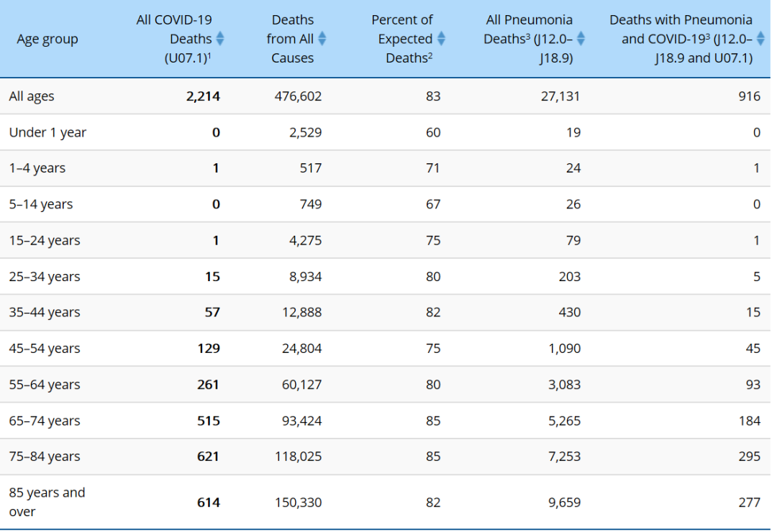The image size is (777, 532).
Task: Click Deaths with Pneumonia and COVID-19 header text
Action: point(681,39)
